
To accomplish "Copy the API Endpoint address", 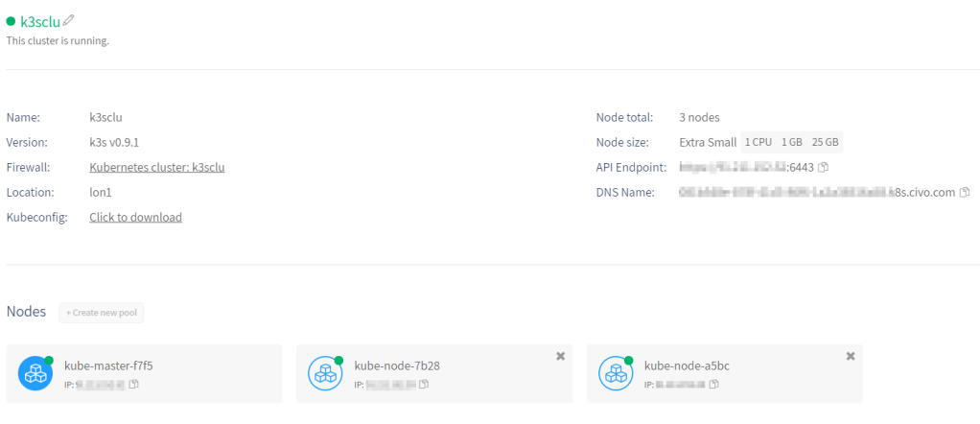I will point(824,168).
